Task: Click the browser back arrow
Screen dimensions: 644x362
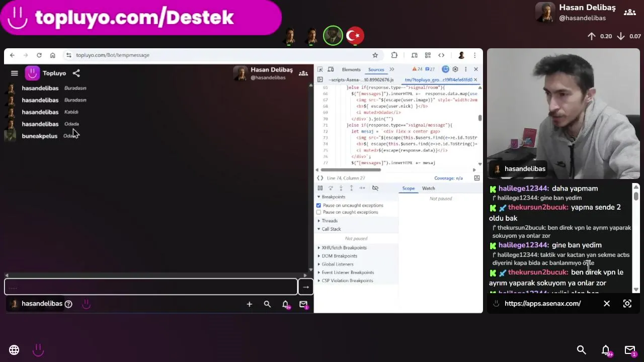Action: tap(12, 55)
